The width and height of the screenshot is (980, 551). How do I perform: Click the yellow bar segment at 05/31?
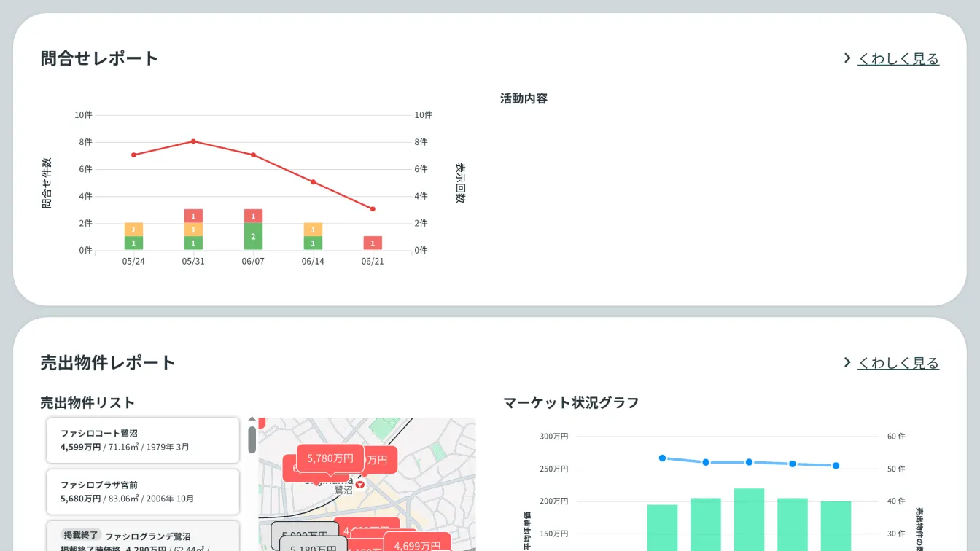193,230
